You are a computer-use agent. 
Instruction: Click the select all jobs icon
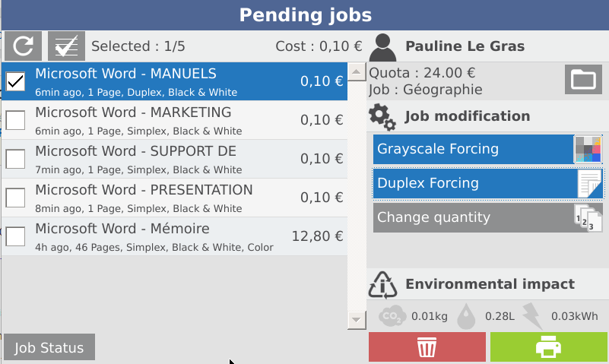(x=66, y=46)
